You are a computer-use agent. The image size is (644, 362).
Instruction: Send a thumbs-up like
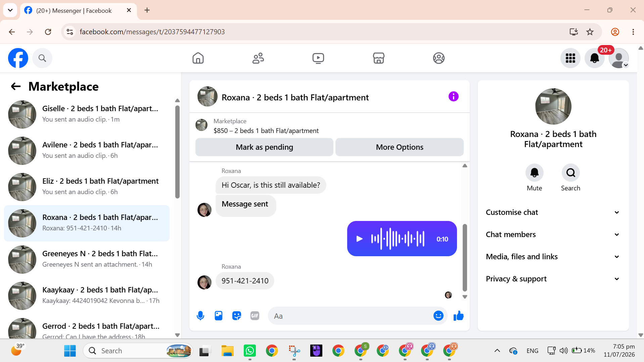[x=458, y=316]
